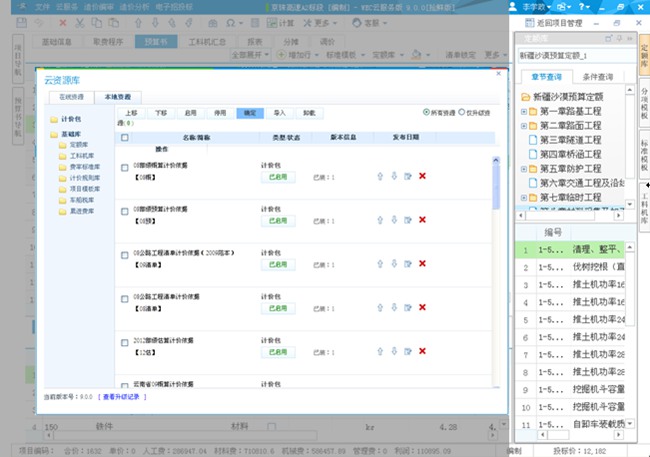Expand the 第七章临时工程 tree node
Screen dimensions: 650x457
[524, 198]
